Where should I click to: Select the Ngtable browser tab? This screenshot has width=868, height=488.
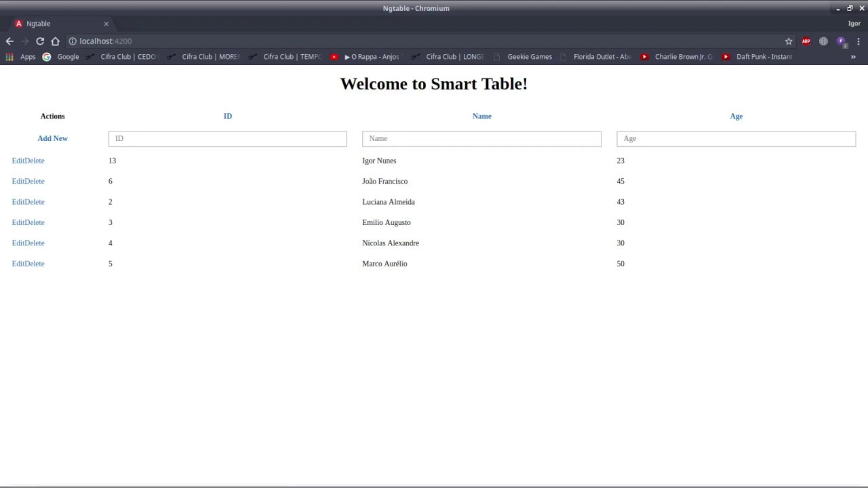[x=61, y=24]
